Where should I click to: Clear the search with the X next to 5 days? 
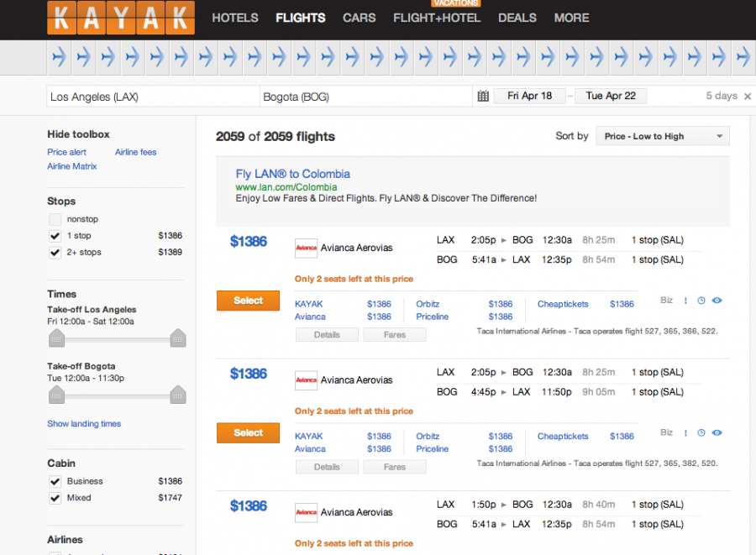pyautogui.click(x=746, y=96)
